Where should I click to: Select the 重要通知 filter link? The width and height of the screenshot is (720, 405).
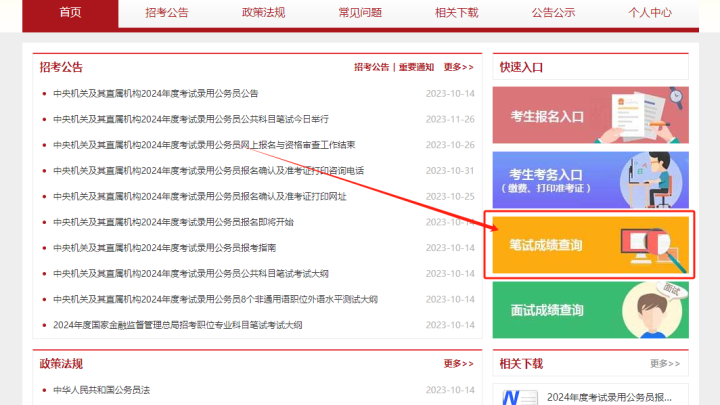coord(416,67)
